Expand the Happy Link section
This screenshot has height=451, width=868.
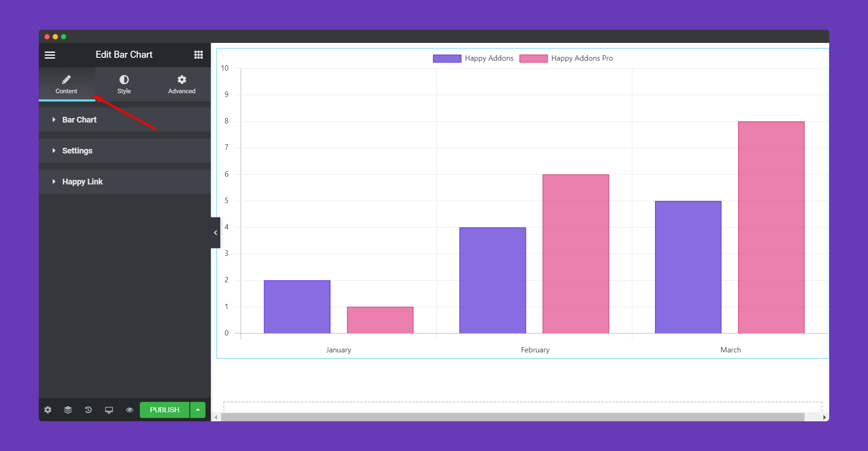[83, 182]
